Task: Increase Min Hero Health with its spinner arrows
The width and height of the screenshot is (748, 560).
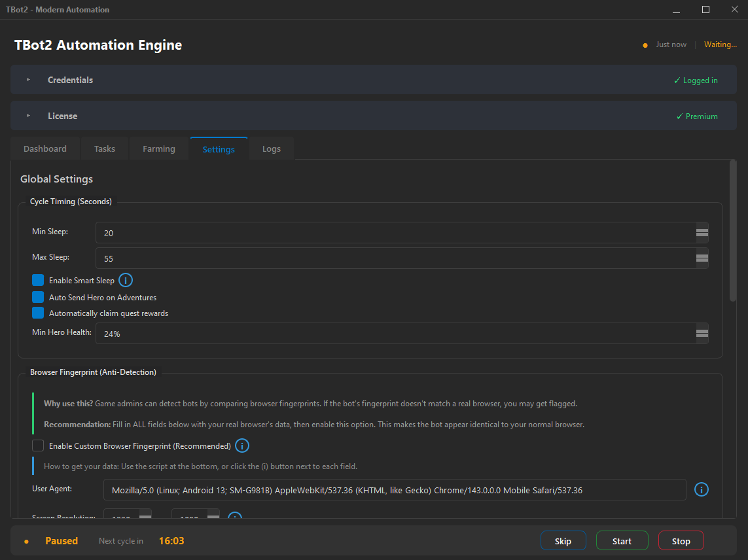Action: [x=701, y=331]
